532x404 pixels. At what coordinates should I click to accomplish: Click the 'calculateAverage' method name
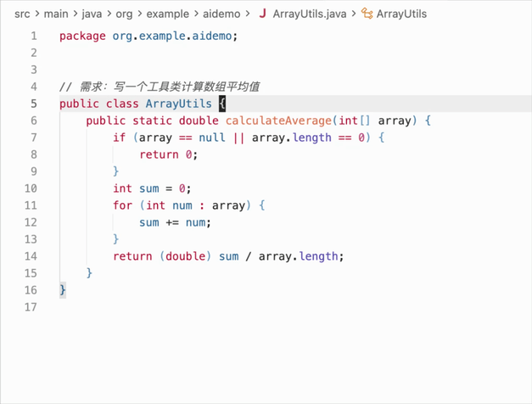click(x=278, y=121)
